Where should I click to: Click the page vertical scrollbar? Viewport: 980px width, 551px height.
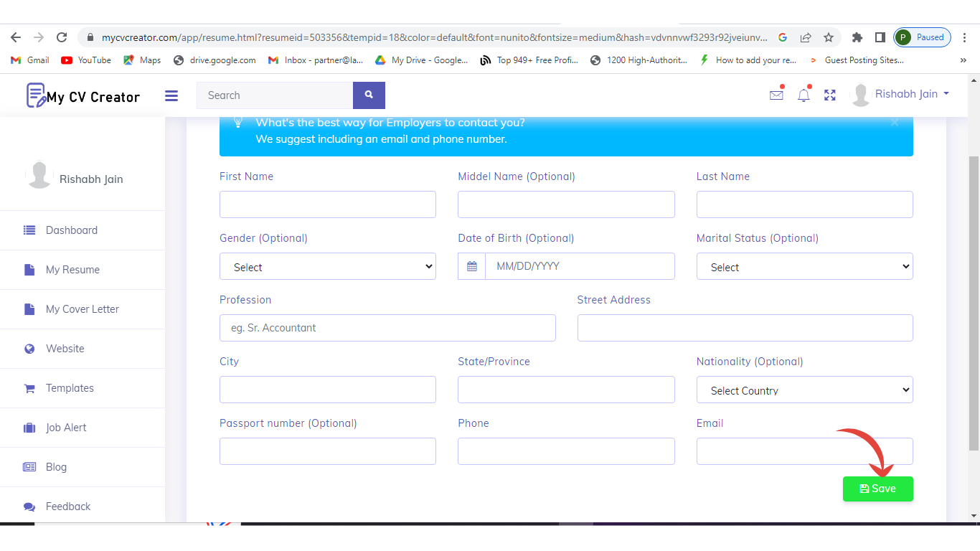pyautogui.click(x=974, y=301)
